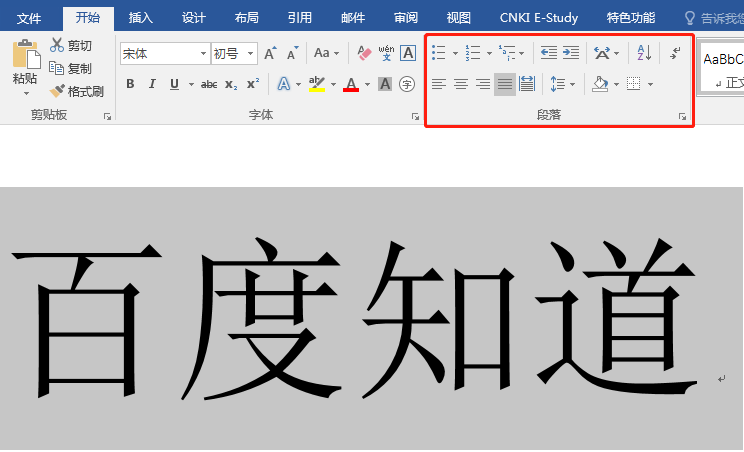Center the text

coord(461,84)
